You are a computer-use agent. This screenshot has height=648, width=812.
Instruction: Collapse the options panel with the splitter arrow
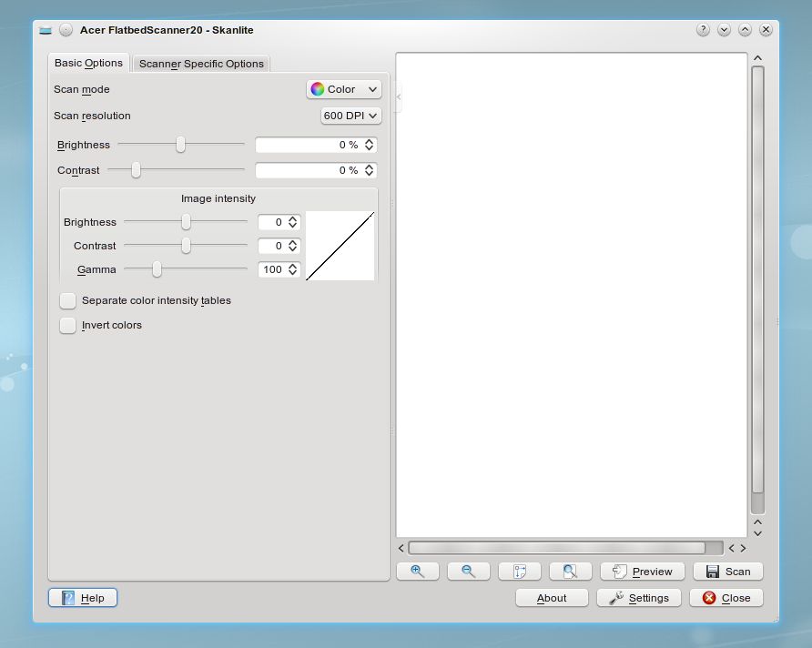coord(398,96)
